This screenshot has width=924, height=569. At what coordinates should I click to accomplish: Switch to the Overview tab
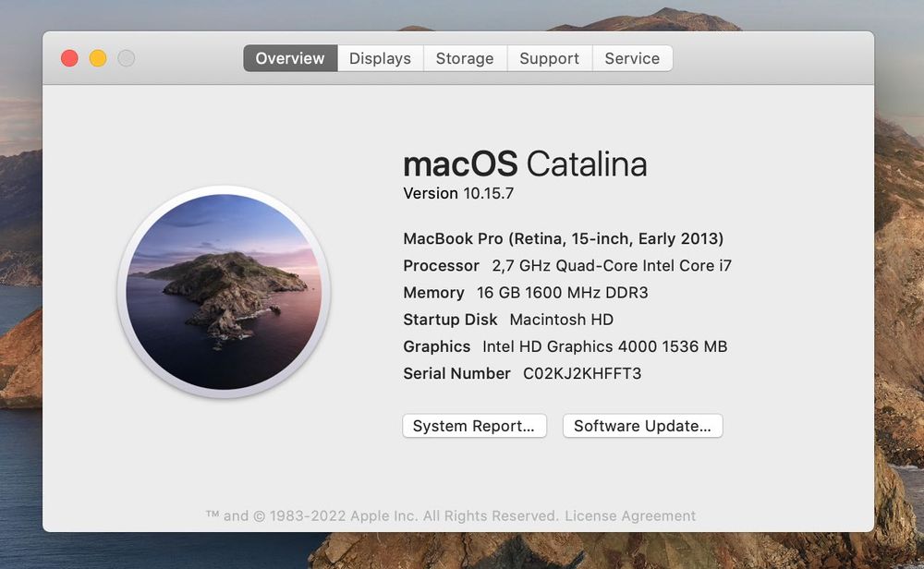290,58
